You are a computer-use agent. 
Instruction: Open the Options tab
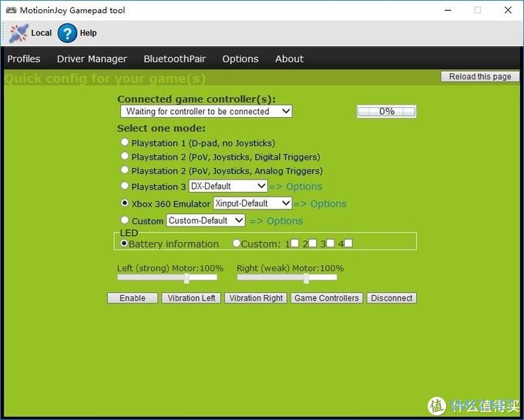point(240,59)
